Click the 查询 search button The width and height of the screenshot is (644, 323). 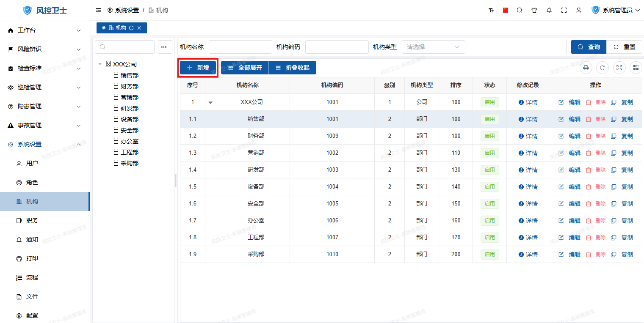(589, 47)
